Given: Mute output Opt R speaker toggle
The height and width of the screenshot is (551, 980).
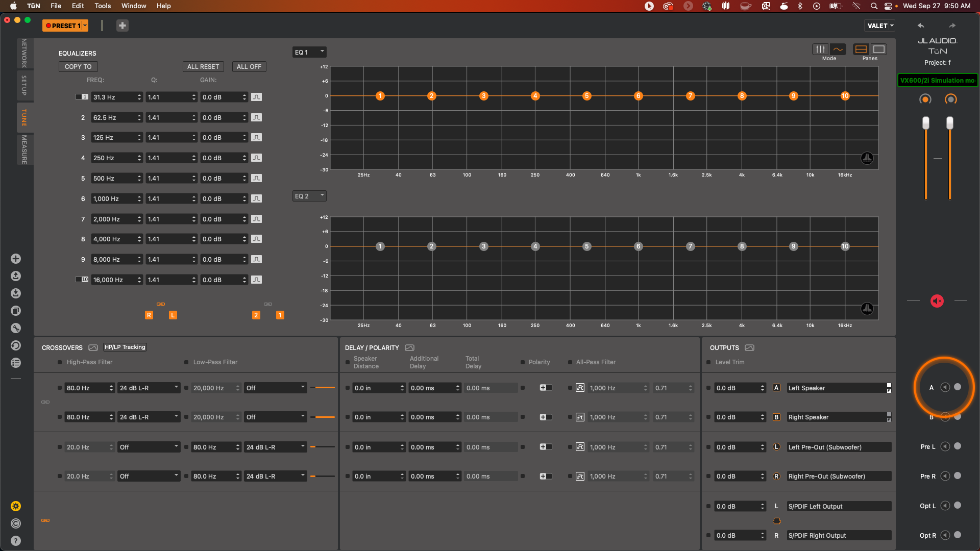Looking at the screenshot, I should coord(945,535).
